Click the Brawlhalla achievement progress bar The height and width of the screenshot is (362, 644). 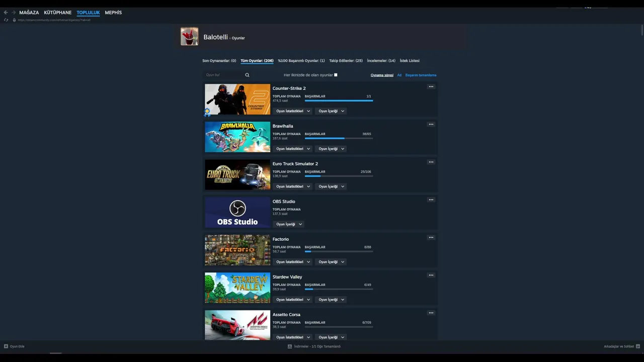click(339, 138)
